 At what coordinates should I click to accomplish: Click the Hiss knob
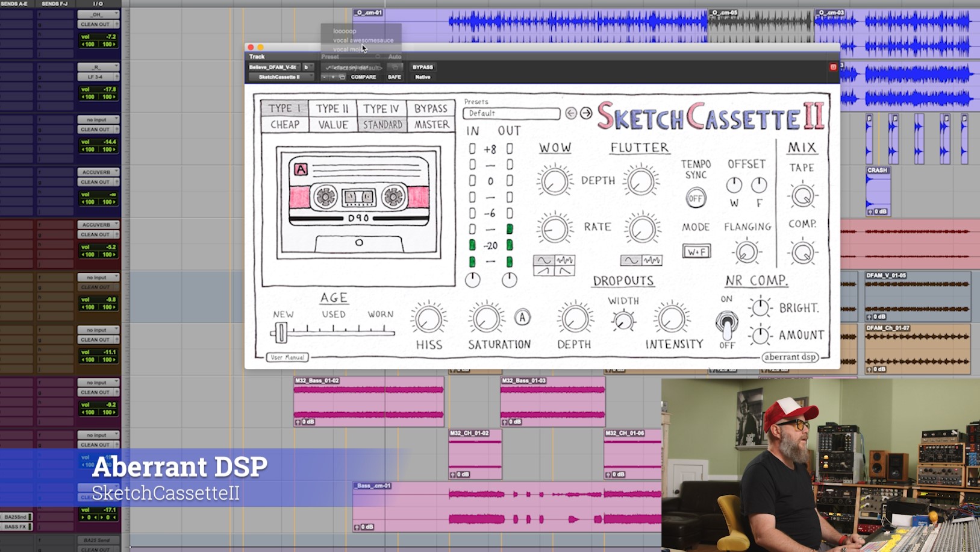point(429,318)
